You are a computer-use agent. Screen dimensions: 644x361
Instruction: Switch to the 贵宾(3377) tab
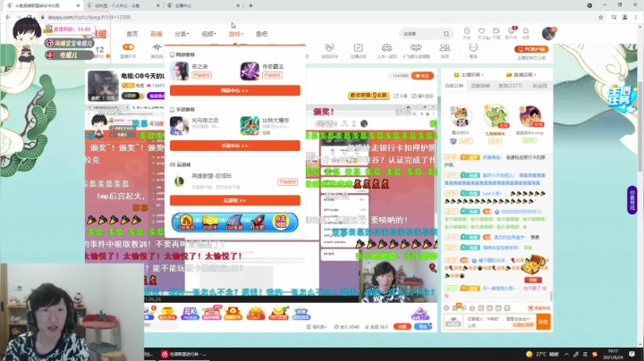pos(510,86)
